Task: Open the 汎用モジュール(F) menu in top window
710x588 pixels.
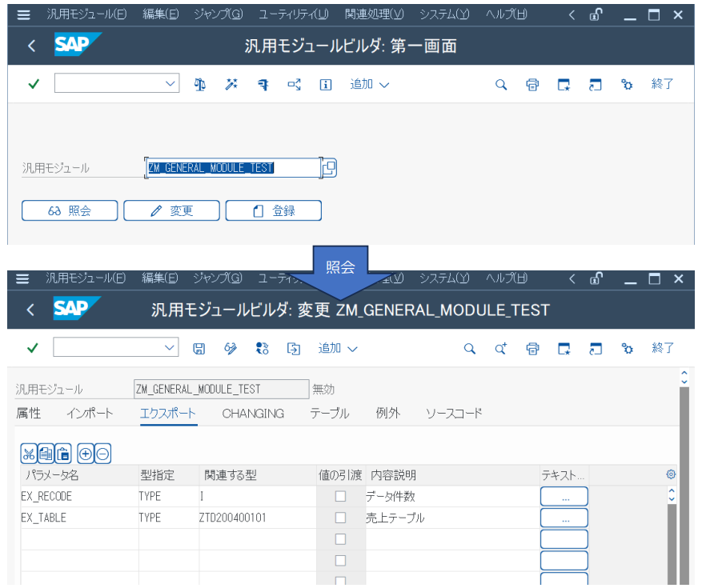Action: tap(86, 14)
